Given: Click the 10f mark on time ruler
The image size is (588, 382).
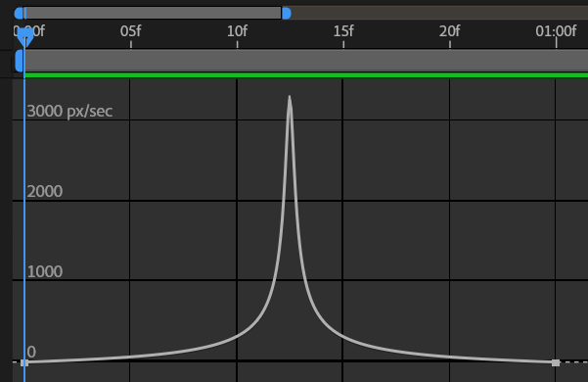Looking at the screenshot, I should click(x=237, y=31).
